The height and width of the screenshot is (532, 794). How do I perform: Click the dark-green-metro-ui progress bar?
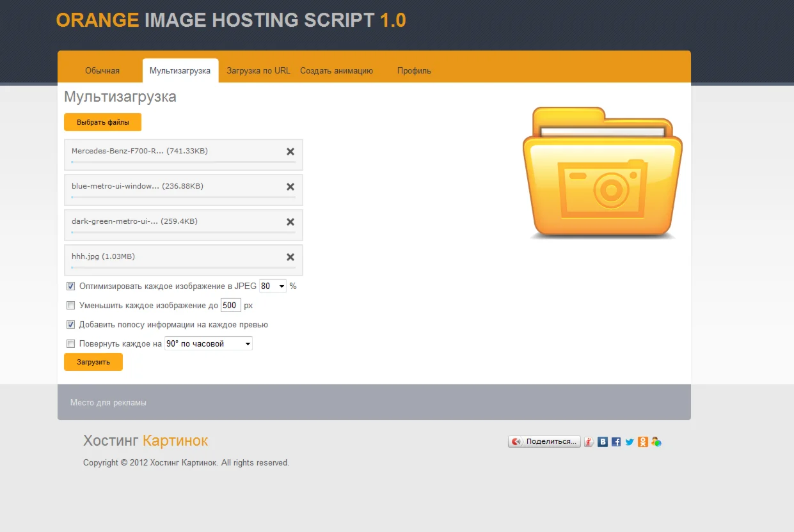point(184,233)
